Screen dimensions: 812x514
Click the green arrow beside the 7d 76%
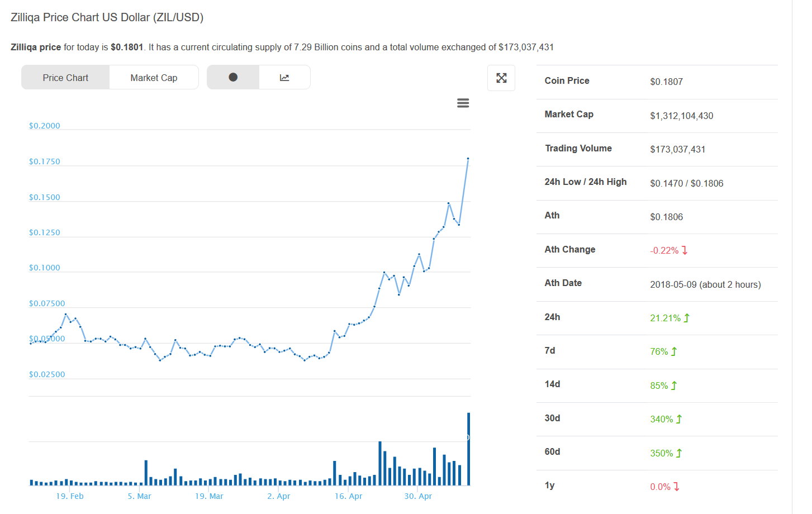(674, 351)
